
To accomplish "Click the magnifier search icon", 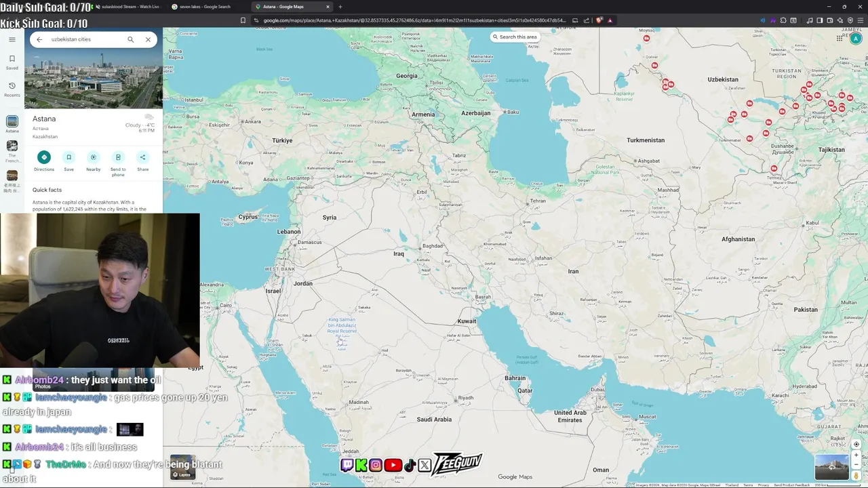I will click(131, 39).
